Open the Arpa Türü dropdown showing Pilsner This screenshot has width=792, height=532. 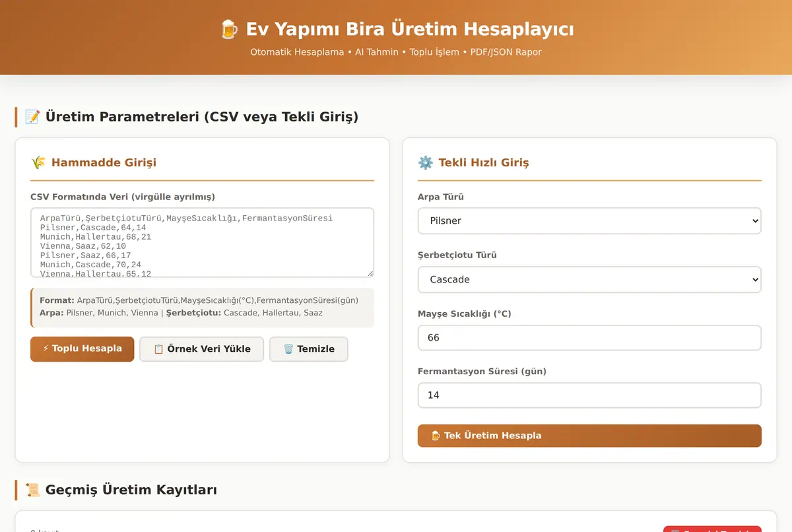click(x=589, y=220)
